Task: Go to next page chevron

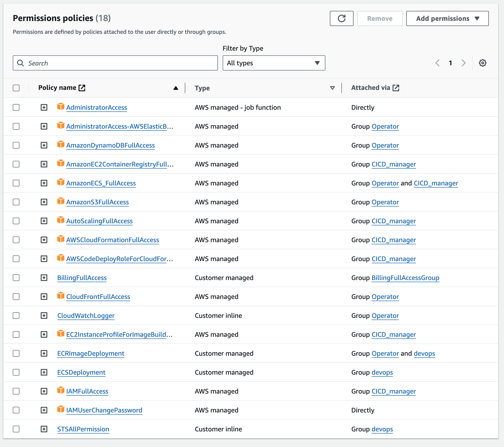Action: (x=463, y=63)
